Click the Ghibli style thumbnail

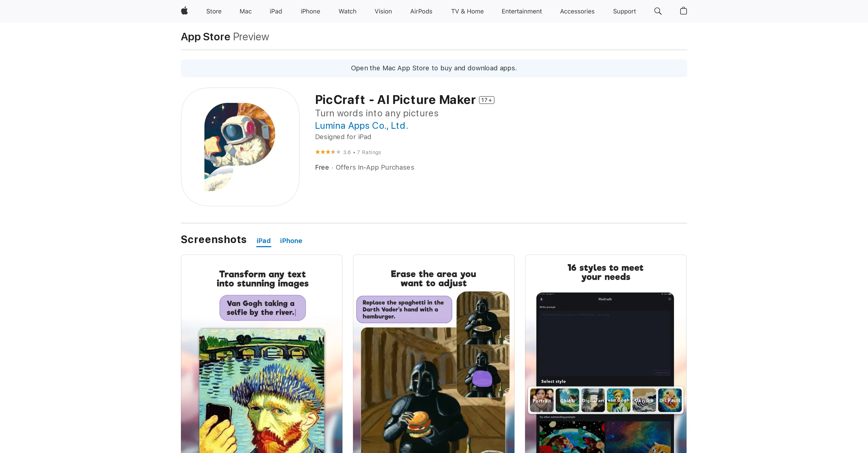568,400
